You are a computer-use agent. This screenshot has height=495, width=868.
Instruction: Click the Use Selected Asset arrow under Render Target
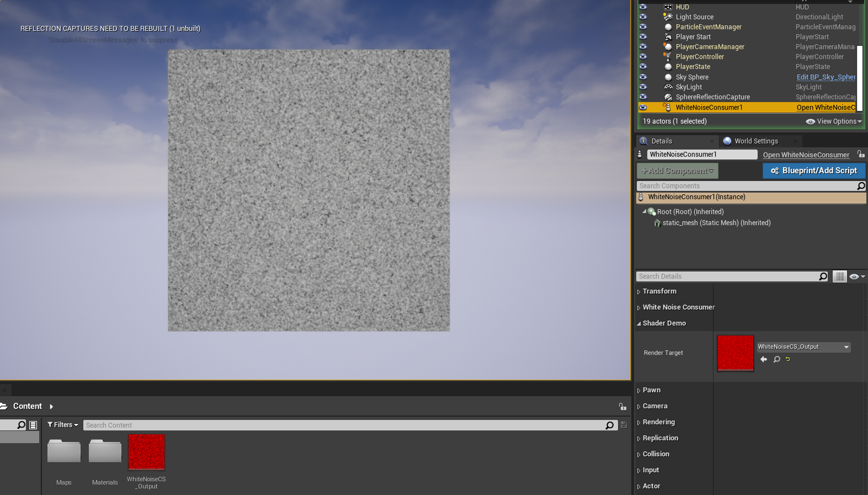pyautogui.click(x=763, y=359)
